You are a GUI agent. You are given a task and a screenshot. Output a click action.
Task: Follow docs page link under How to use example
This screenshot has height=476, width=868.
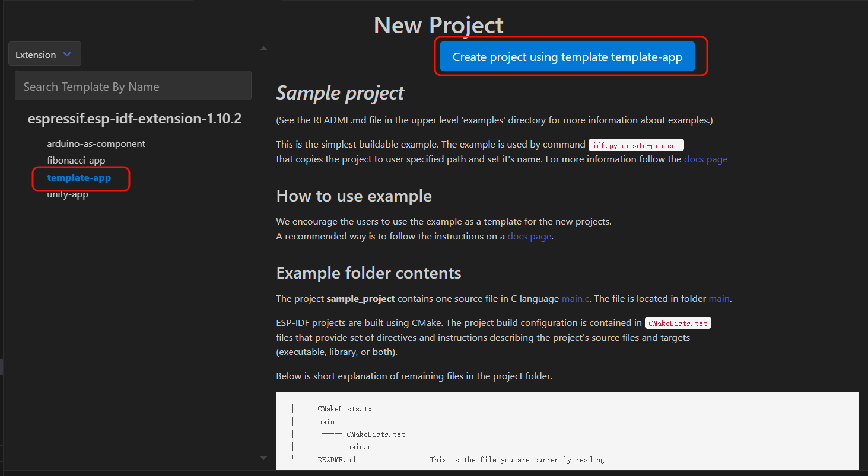click(529, 237)
